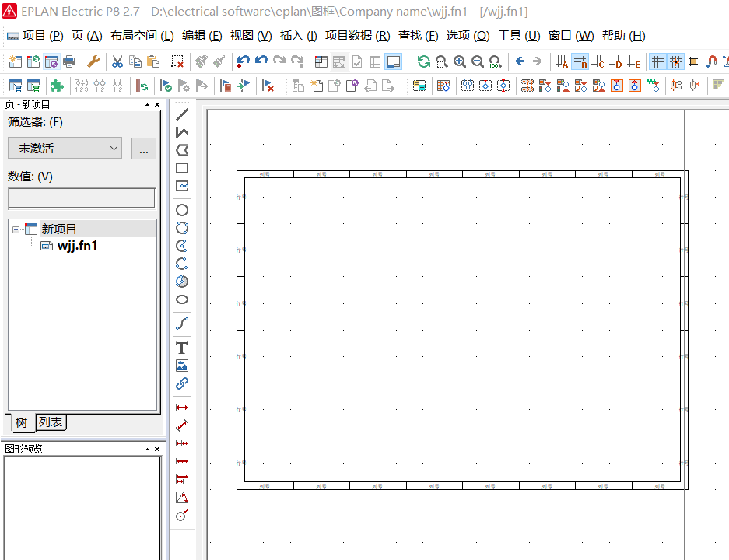Choose the Spline curve tool

pyautogui.click(x=182, y=324)
